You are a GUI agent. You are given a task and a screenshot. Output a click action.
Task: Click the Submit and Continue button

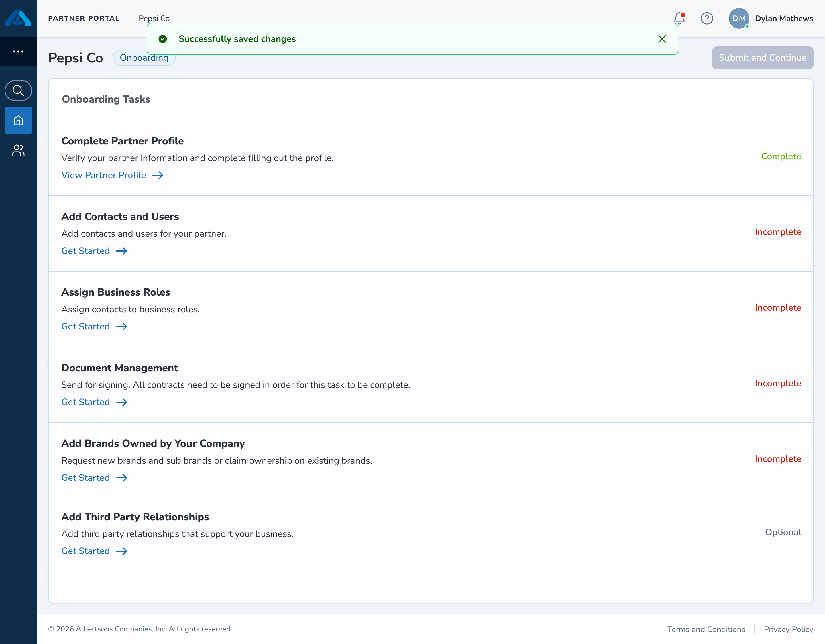pyautogui.click(x=763, y=58)
